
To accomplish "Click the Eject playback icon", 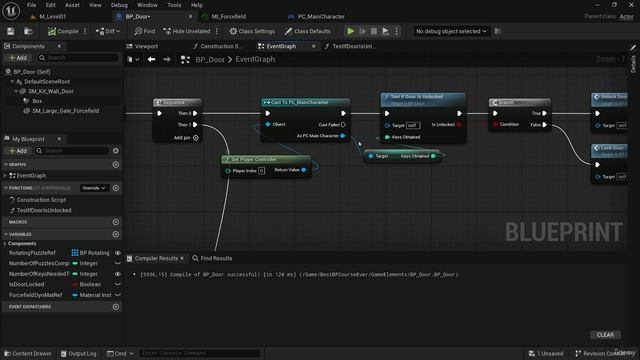I will click(385, 31).
